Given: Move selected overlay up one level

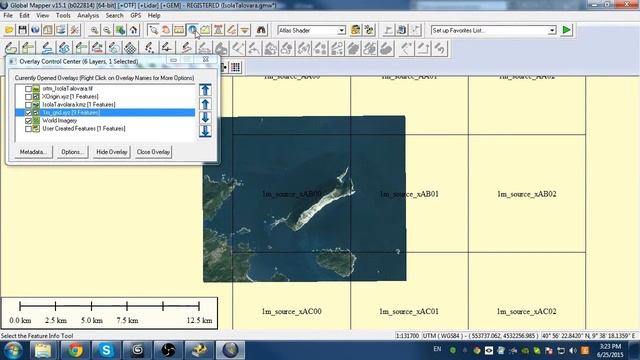Looking at the screenshot, I should pyautogui.click(x=205, y=104).
